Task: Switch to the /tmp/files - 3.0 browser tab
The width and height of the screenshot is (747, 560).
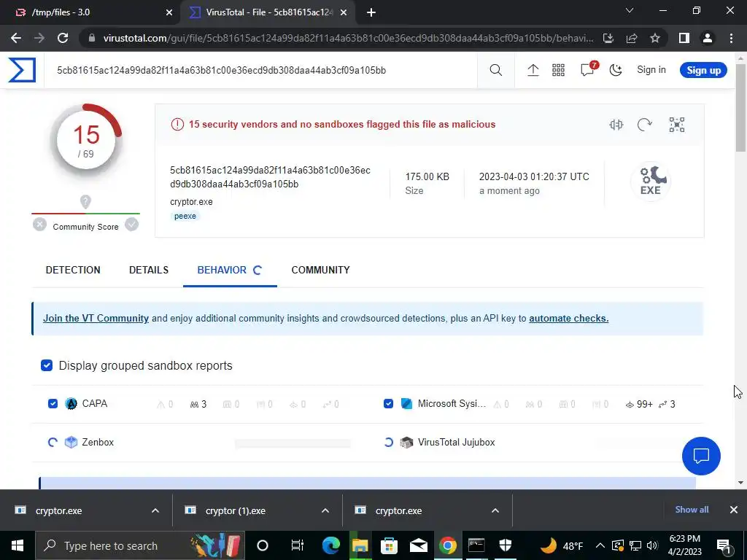Action: click(x=90, y=12)
